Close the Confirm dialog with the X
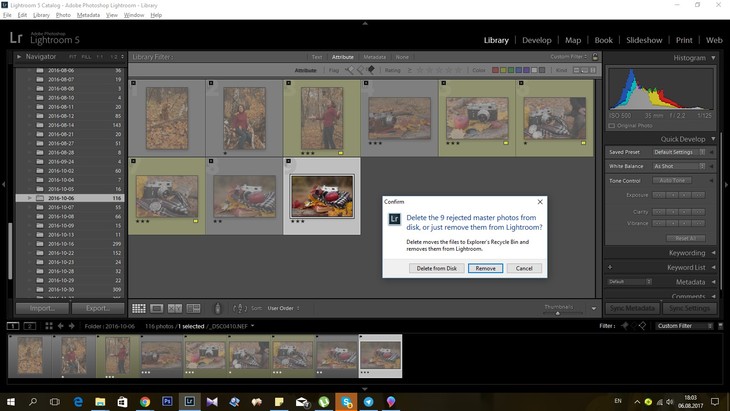 point(540,202)
